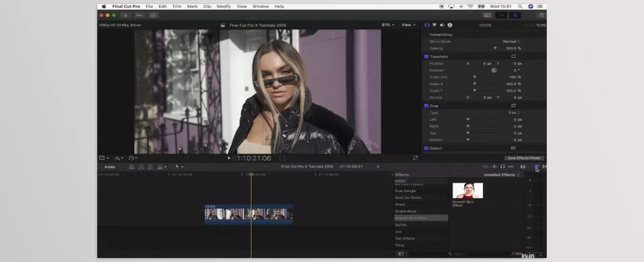This screenshot has height=262, width=644.
Task: Uncheck the Transform checkbox
Action: tap(427, 56)
